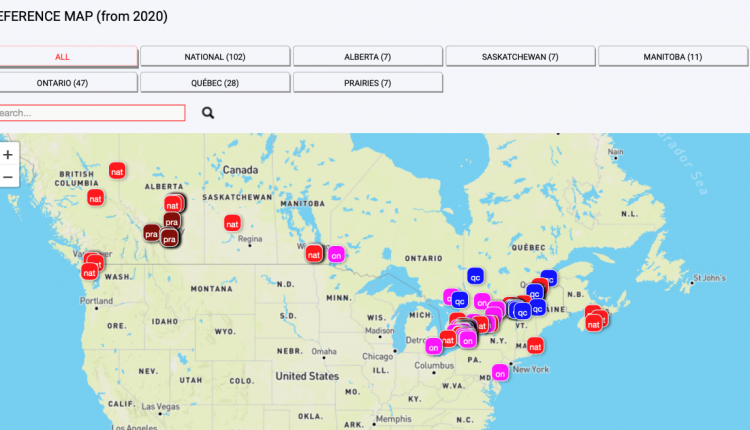This screenshot has width=750, height=430.
Task: Click the magnifying glass search icon
Action: pyautogui.click(x=208, y=113)
